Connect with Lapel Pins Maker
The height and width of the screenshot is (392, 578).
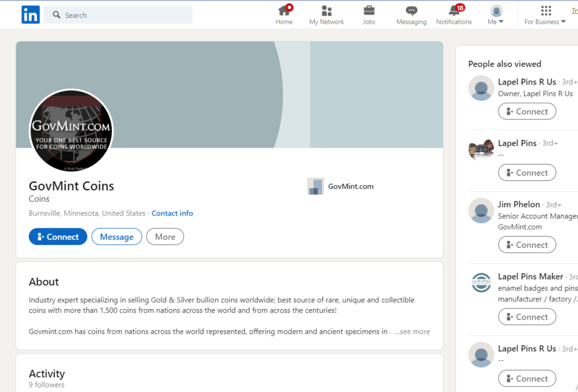point(527,317)
